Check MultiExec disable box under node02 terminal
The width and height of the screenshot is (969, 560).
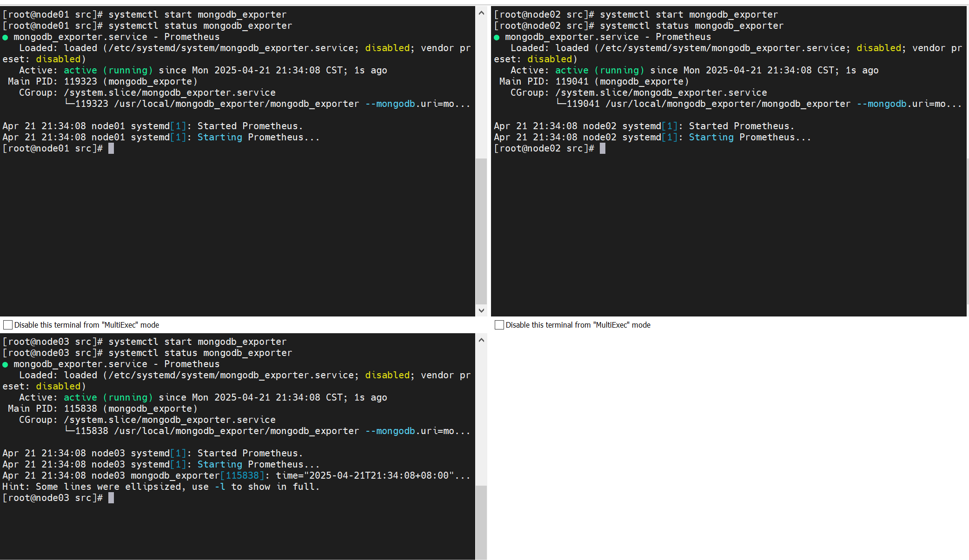click(x=499, y=325)
